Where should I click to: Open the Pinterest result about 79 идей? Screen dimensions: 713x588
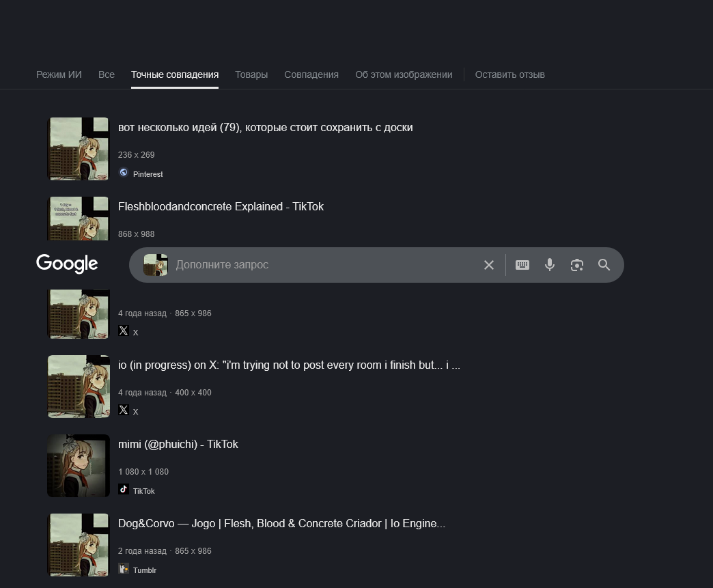265,127
